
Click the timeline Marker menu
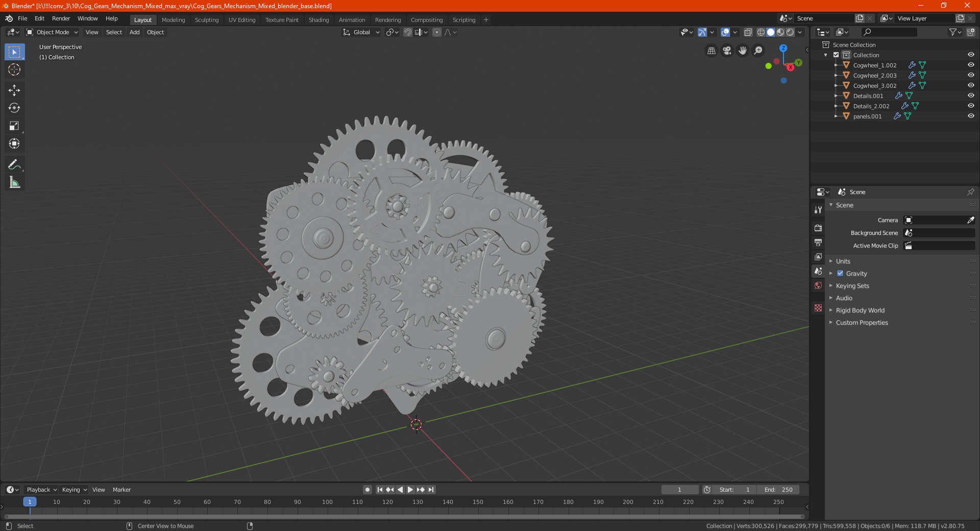click(121, 490)
